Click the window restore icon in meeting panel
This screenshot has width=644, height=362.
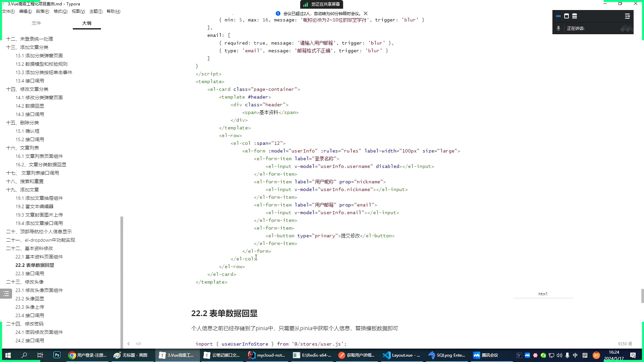click(567, 16)
